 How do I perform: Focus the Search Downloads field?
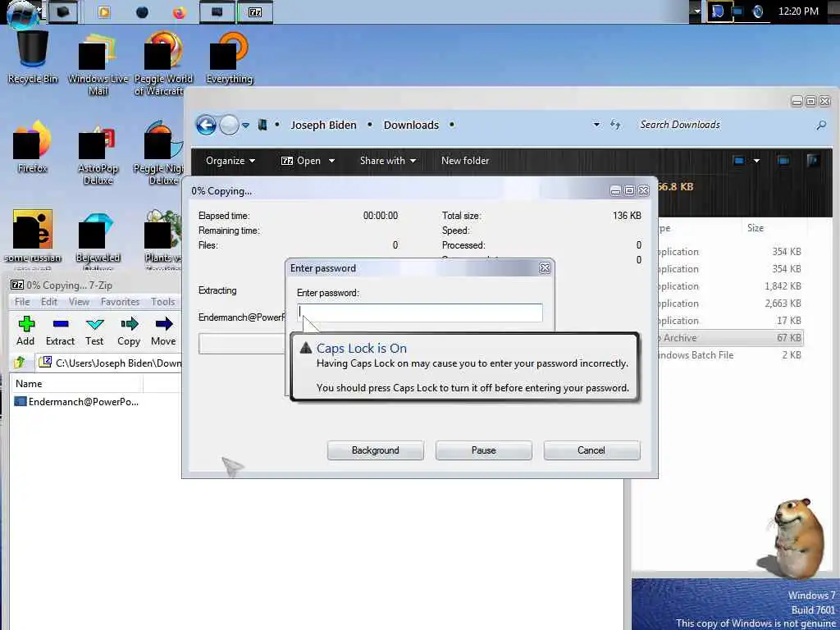724,125
